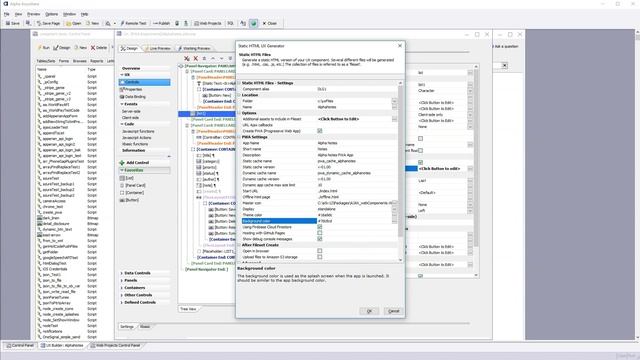Open the Options menu

(51, 14)
